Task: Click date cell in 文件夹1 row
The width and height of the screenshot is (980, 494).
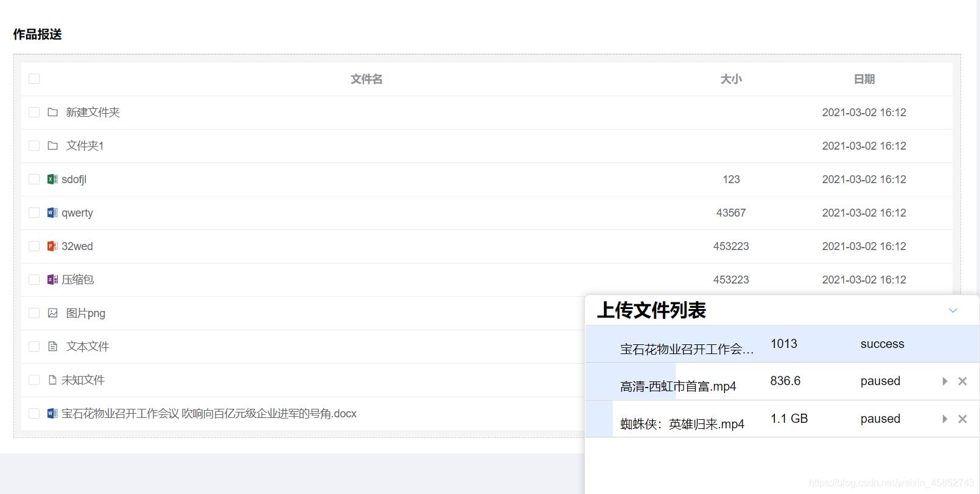Action: click(864, 146)
